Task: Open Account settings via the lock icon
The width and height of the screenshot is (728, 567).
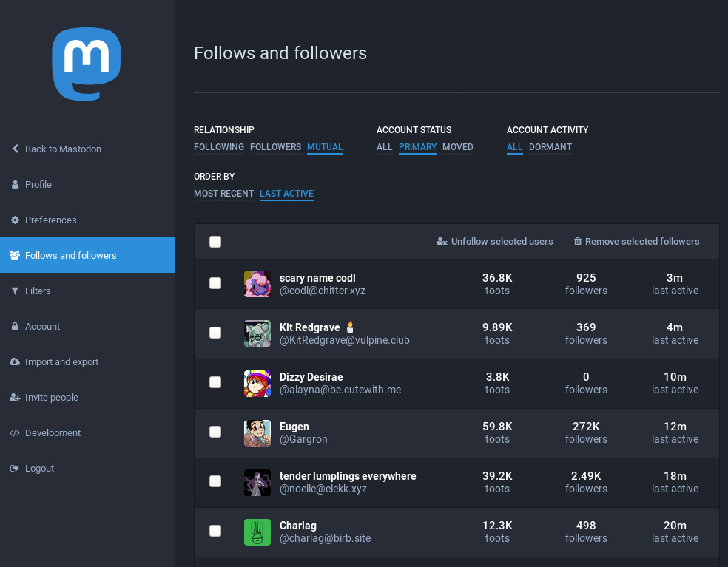Action: [15, 326]
